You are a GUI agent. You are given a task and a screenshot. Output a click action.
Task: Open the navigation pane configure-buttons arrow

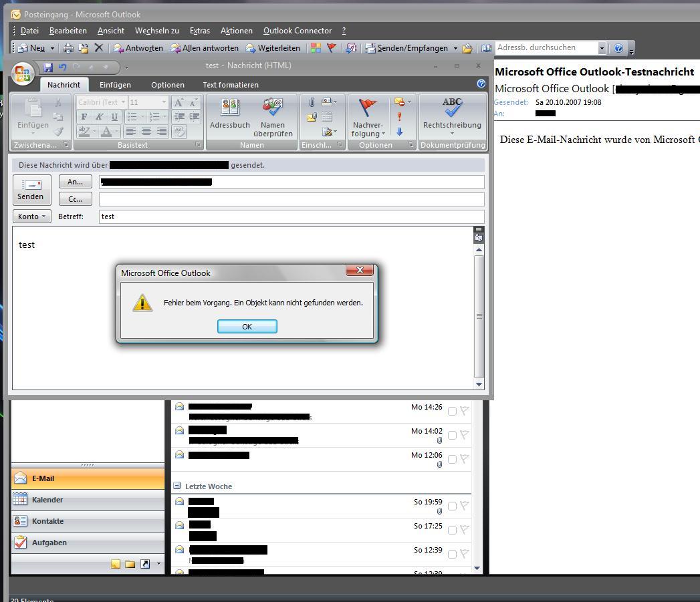(158, 564)
